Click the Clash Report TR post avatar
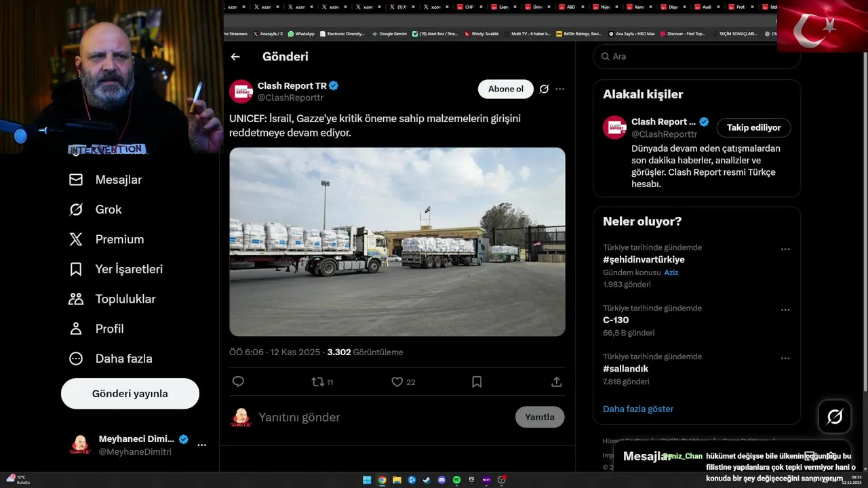 241,91
